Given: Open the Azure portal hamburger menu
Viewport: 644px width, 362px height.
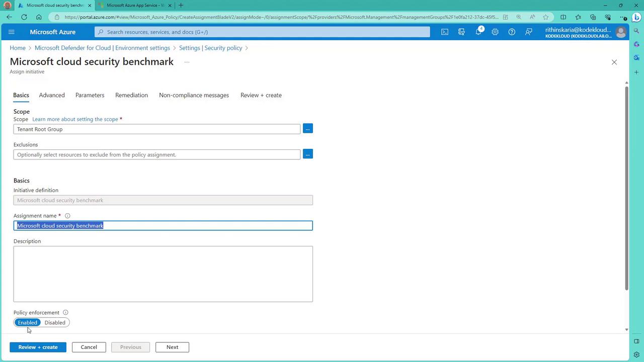Looking at the screenshot, I should pos(12,32).
